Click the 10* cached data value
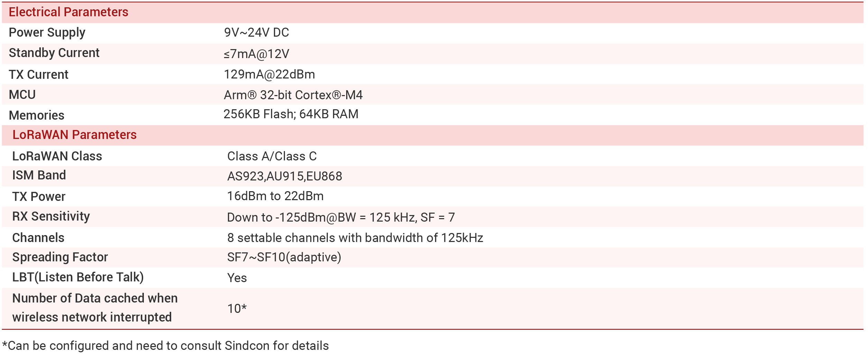 pos(237,309)
